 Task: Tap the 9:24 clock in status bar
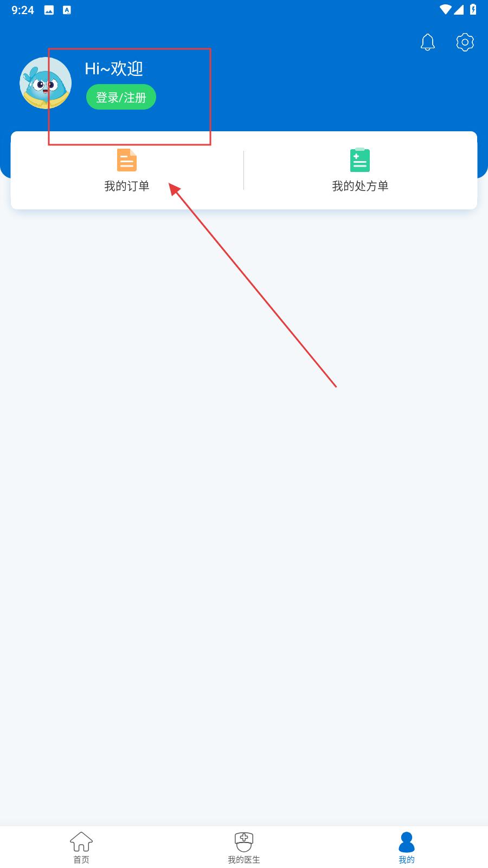click(x=23, y=10)
